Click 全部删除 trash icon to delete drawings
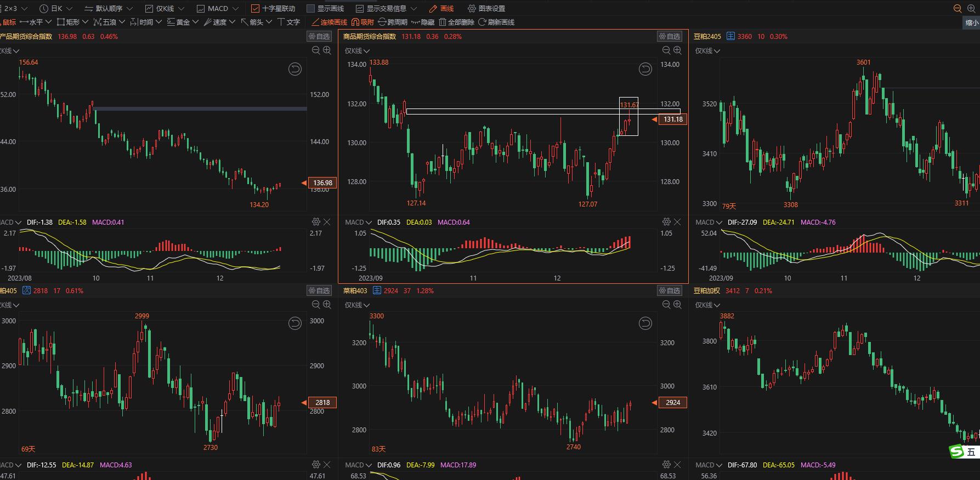This screenshot has height=480, width=980. click(x=443, y=22)
